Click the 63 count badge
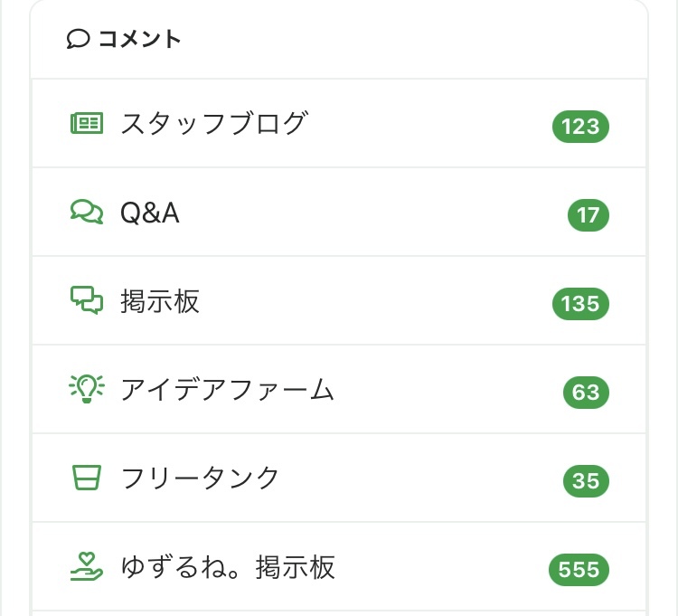Screen dimensions: 678x616 pos(586,393)
